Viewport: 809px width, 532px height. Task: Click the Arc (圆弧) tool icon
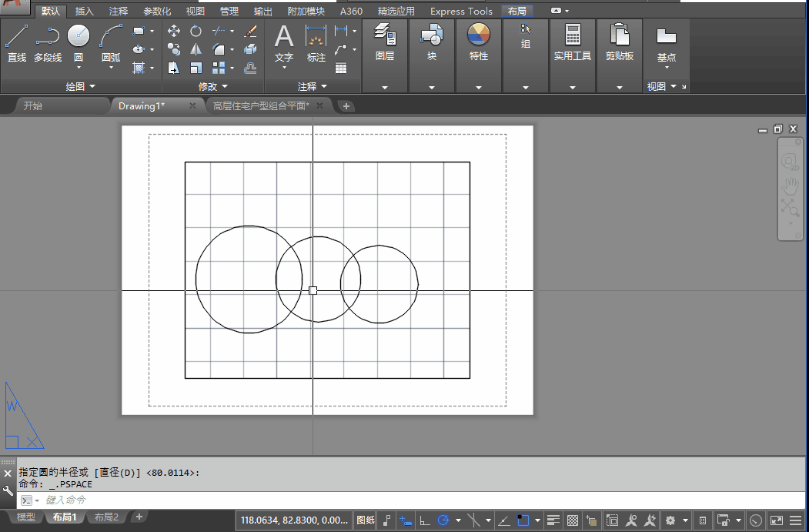[111, 37]
